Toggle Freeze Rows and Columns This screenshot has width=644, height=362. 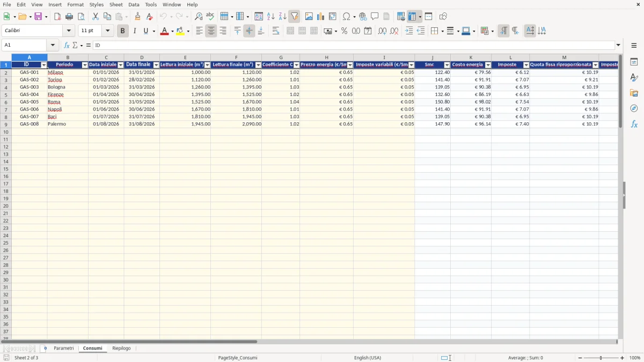pyautogui.click(x=412, y=17)
